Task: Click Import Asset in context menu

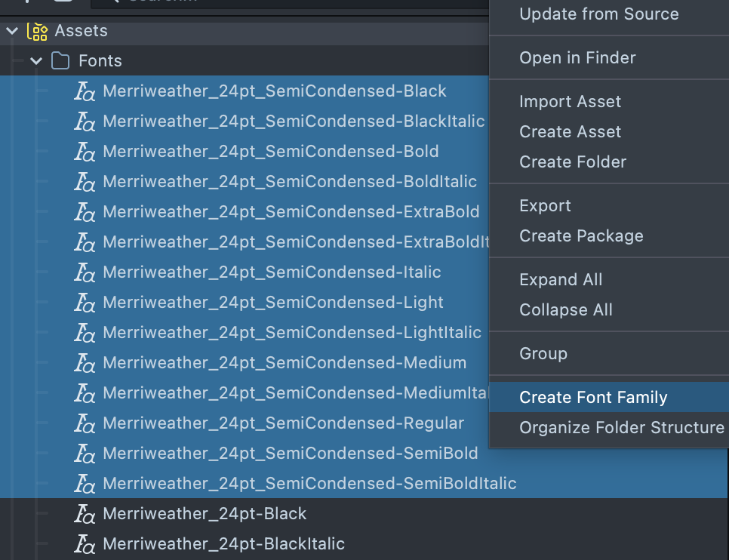Action: point(570,102)
